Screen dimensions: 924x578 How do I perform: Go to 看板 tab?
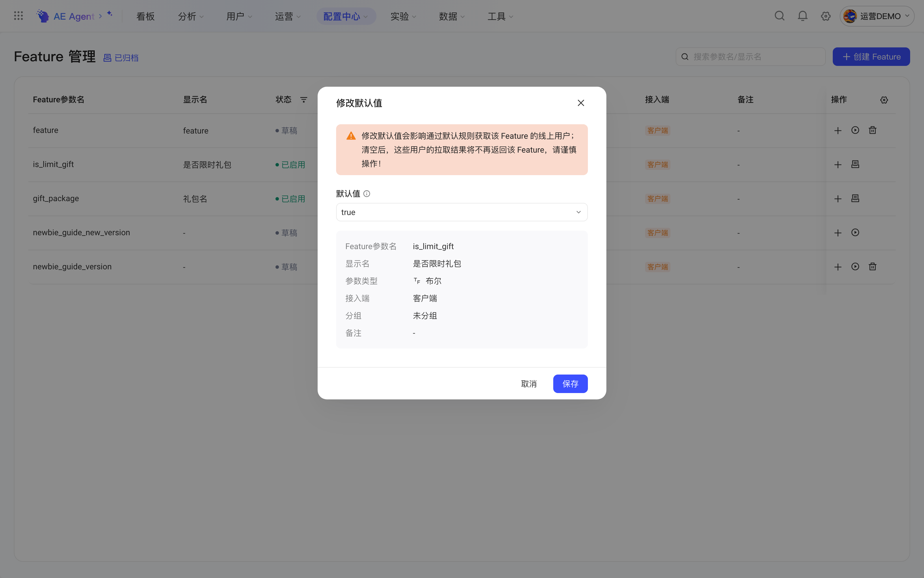[146, 16]
